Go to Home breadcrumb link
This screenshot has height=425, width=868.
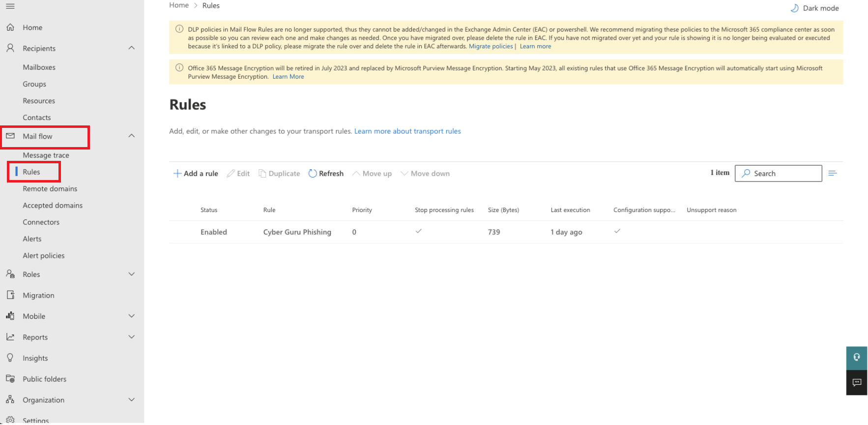pos(179,5)
